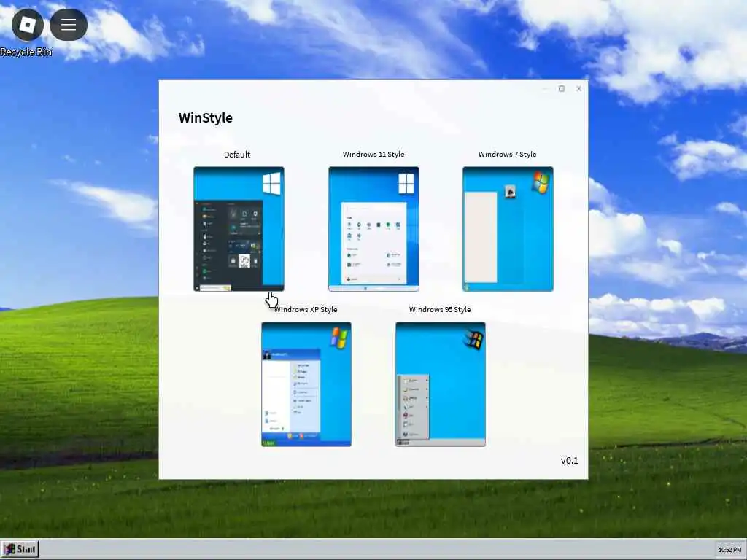747x560 pixels.
Task: Select the Windows 95 Style thumbnail
Action: click(x=441, y=384)
